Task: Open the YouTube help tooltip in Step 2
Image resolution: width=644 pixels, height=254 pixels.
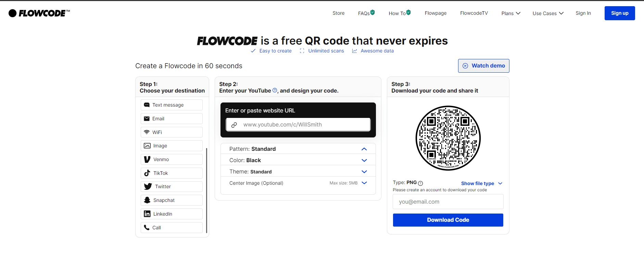Action: pos(275,90)
